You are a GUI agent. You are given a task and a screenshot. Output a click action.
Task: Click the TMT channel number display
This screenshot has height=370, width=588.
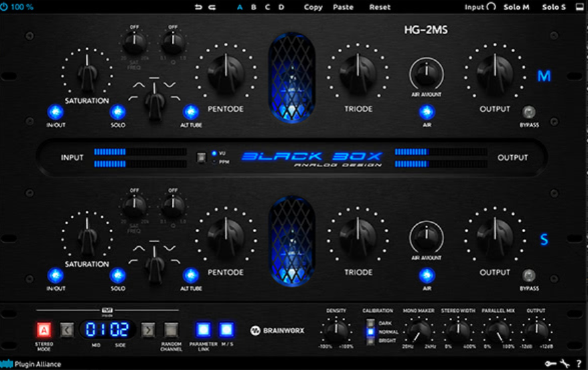pyautogui.click(x=107, y=330)
